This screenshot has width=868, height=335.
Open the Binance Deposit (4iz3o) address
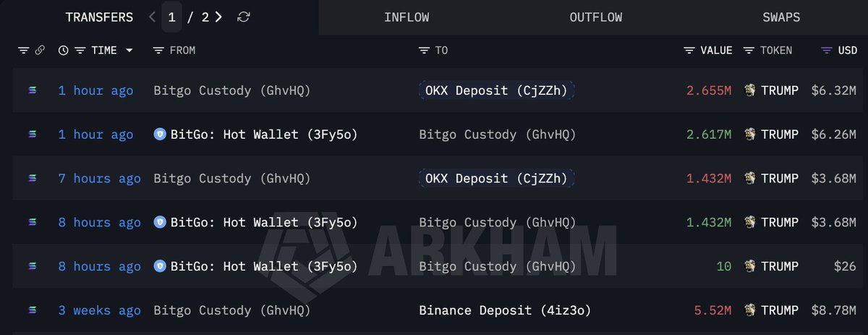click(x=505, y=310)
